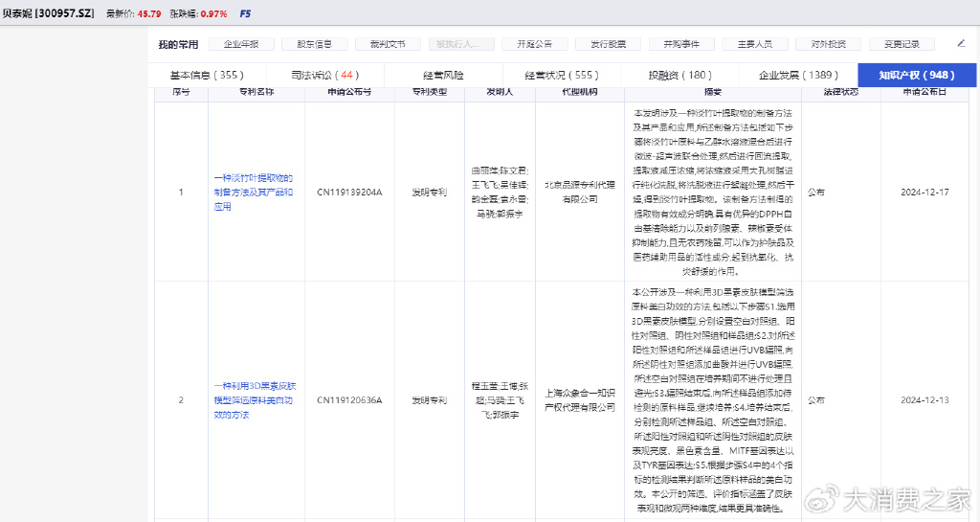Switch to the 司法诉讼 tab
The image size is (980, 522).
[x=324, y=75]
